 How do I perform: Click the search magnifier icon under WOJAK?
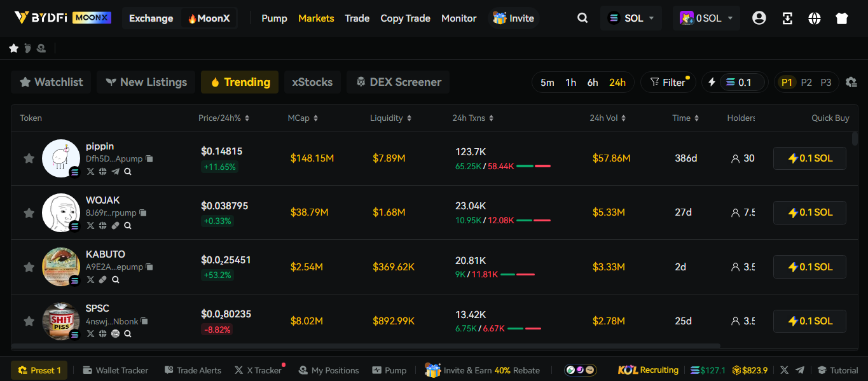point(127,225)
